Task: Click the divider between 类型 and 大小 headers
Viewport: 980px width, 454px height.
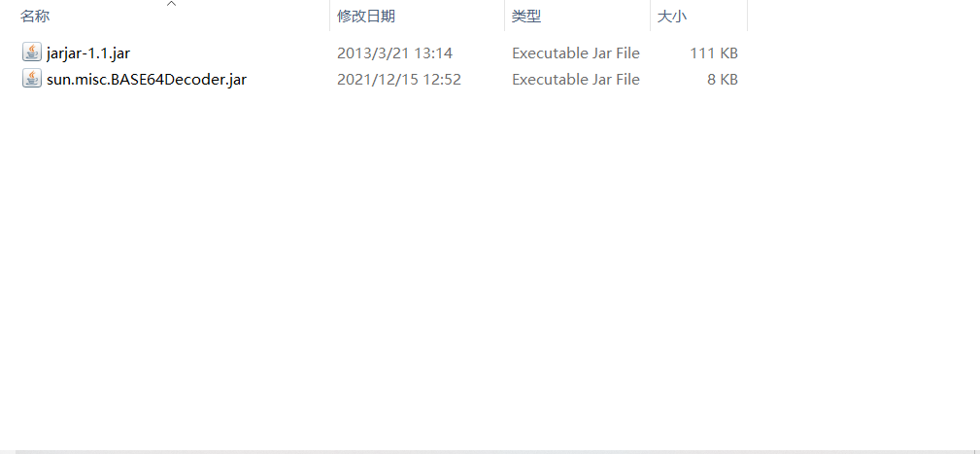Action: point(650,16)
